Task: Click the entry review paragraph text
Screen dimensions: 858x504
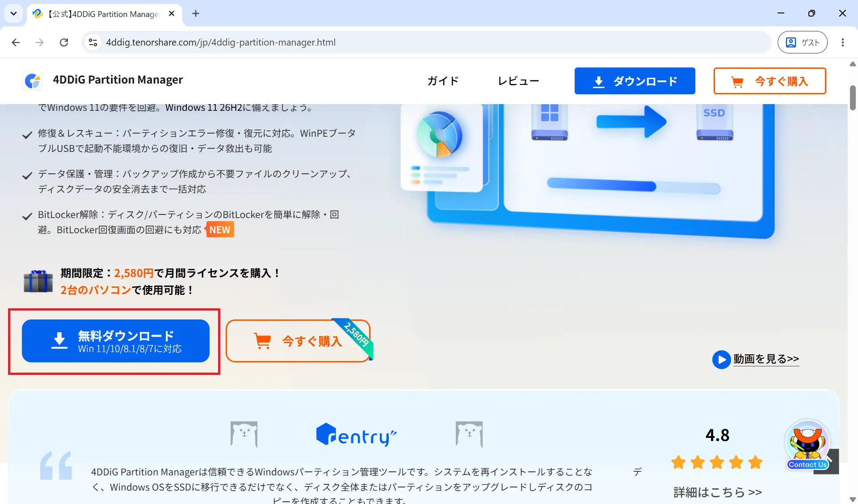Action: click(342, 486)
